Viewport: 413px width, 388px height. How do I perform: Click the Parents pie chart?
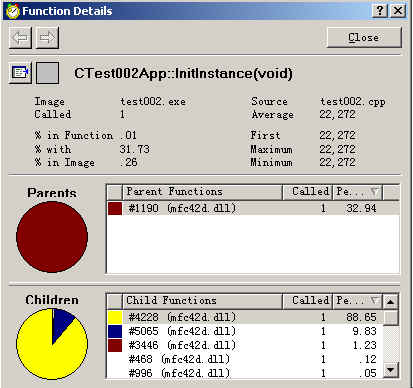coord(52,237)
